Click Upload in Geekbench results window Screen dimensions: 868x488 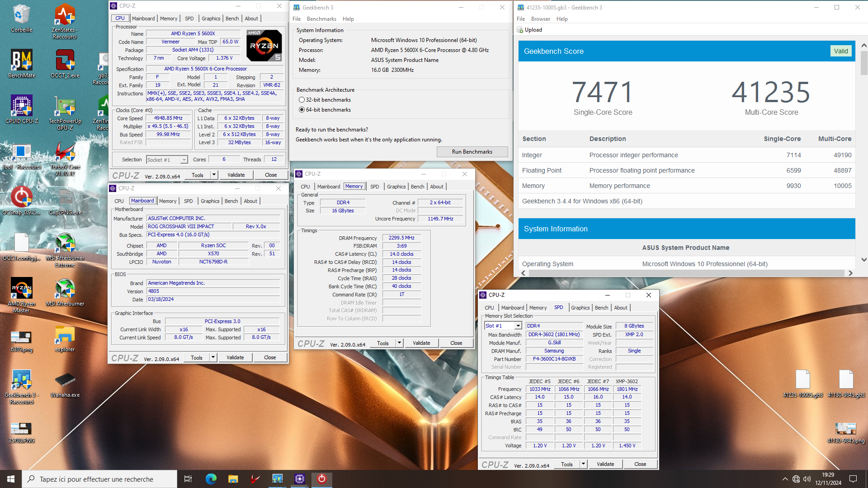point(529,30)
